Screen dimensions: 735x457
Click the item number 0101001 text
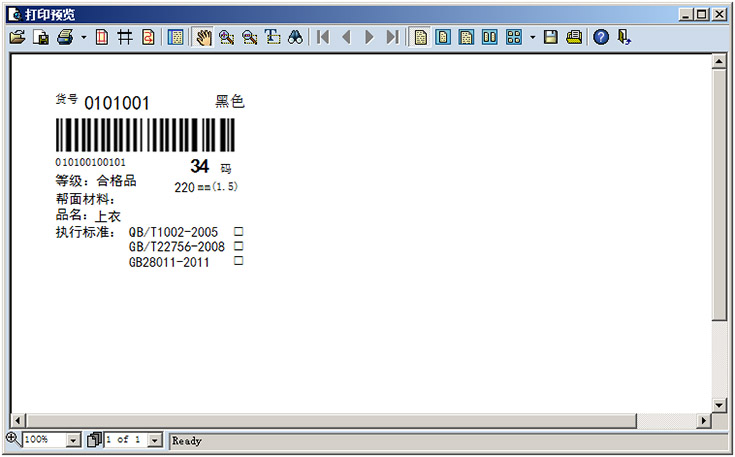click(x=117, y=103)
